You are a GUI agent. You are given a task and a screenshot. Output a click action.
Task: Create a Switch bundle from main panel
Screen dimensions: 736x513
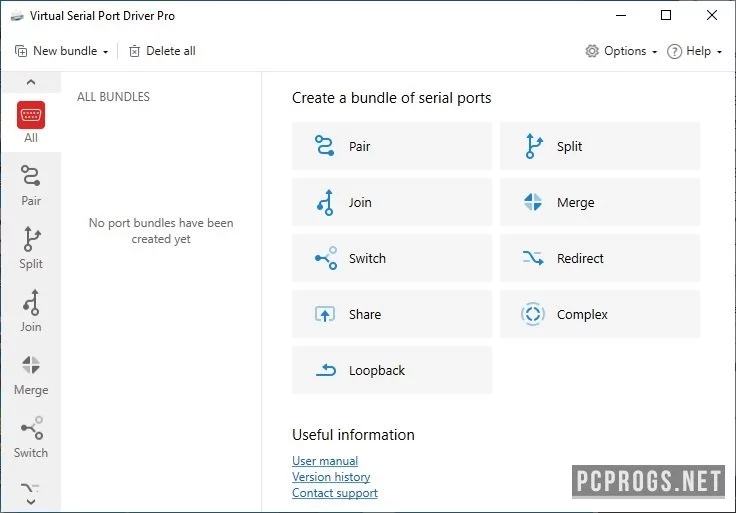(392, 258)
